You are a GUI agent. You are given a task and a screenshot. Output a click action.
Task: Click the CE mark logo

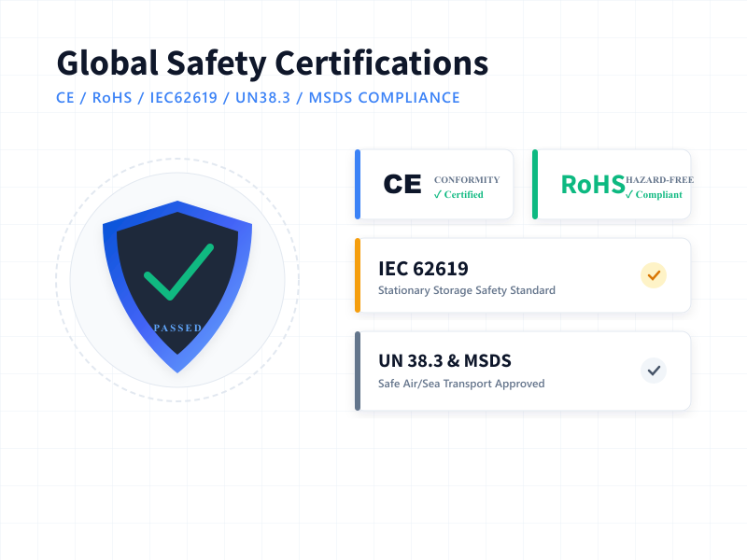pos(402,184)
